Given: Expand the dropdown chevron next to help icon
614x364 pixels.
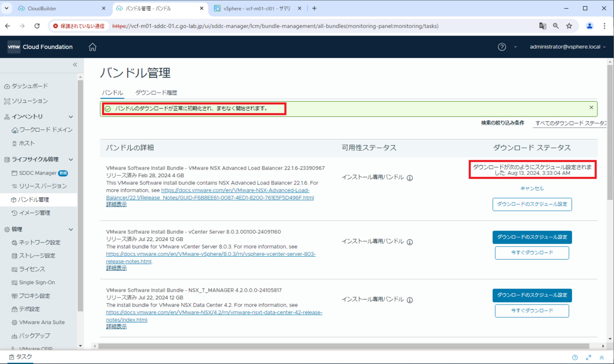Looking at the screenshot, I should (x=515, y=47).
